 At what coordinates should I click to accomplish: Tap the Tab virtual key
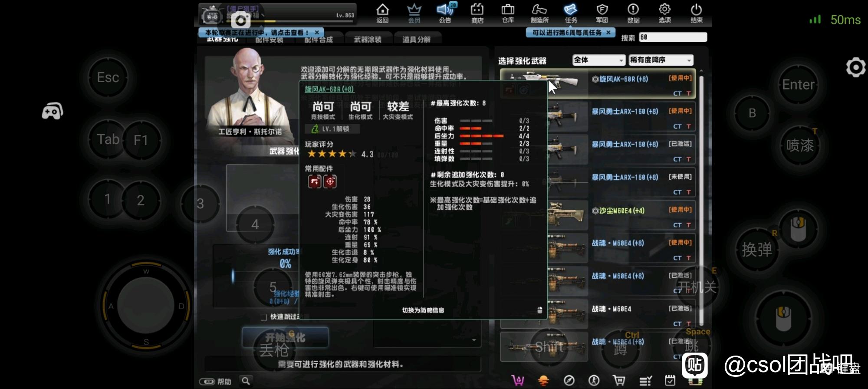(108, 139)
